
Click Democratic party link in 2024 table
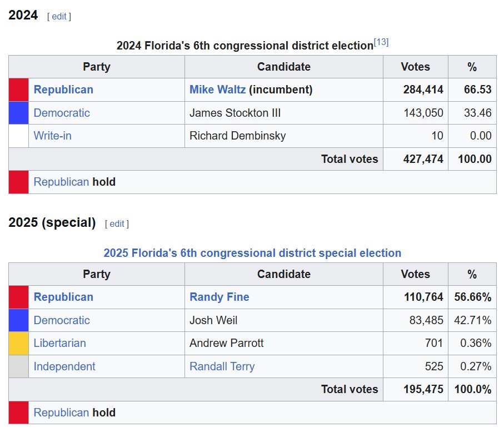pyautogui.click(x=62, y=113)
